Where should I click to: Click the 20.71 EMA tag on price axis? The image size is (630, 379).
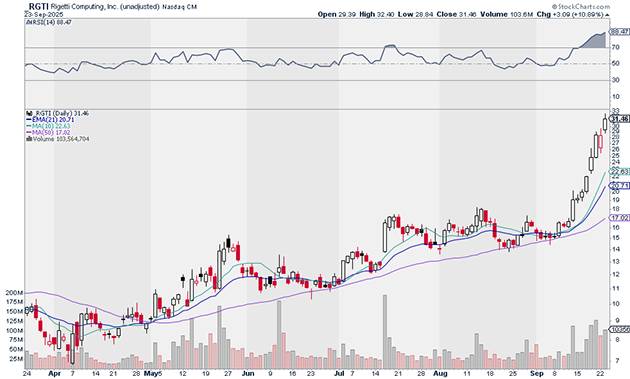click(620, 186)
